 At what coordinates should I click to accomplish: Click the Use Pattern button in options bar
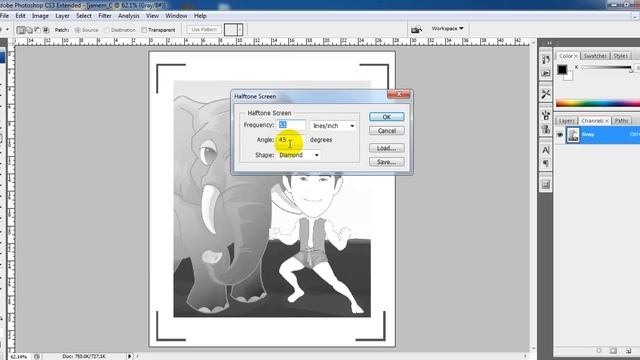click(x=204, y=29)
